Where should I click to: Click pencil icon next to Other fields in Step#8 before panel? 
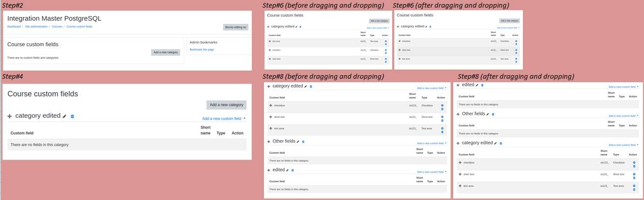point(299,142)
